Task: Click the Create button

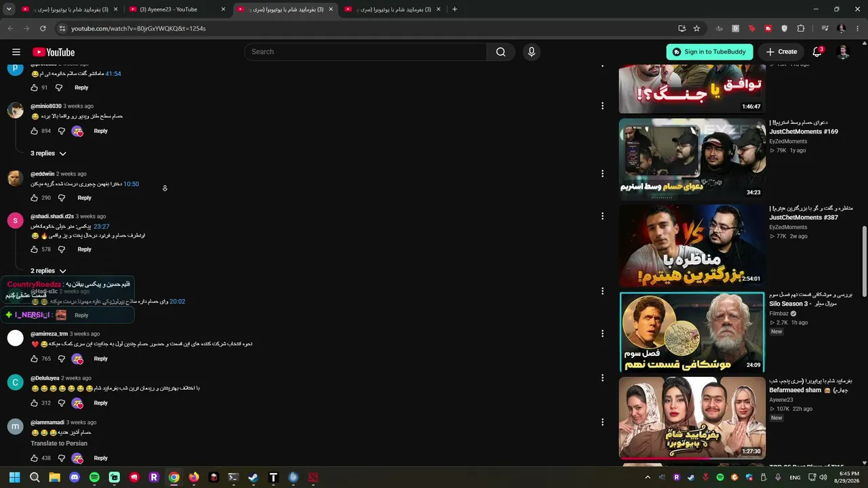Action: 781,52
